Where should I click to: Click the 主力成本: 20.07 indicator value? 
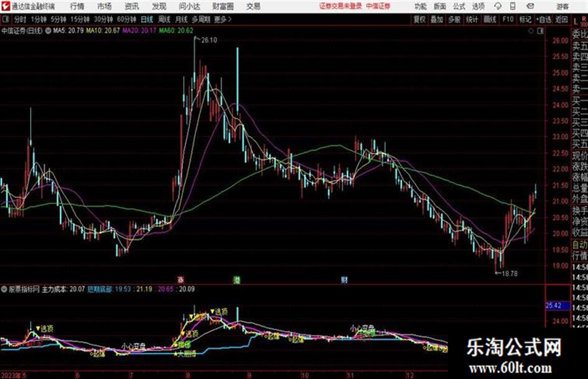(63, 289)
